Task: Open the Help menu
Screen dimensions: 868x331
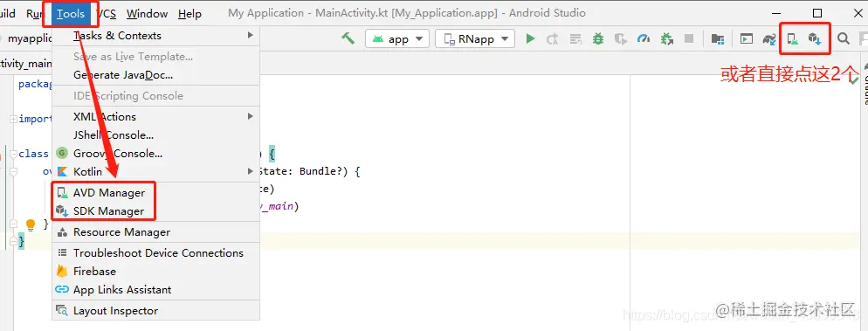Action: pyautogui.click(x=189, y=14)
